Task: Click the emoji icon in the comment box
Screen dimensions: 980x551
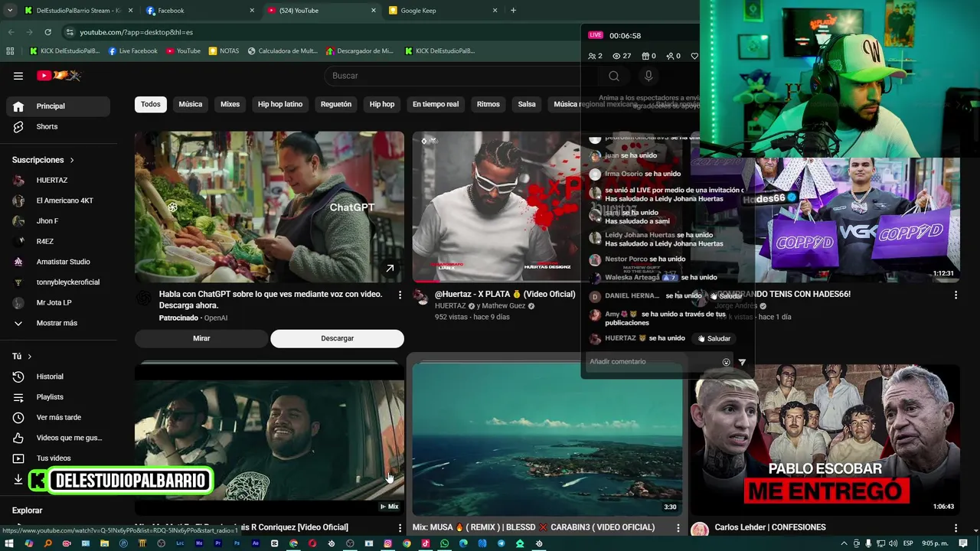Action: [727, 362]
